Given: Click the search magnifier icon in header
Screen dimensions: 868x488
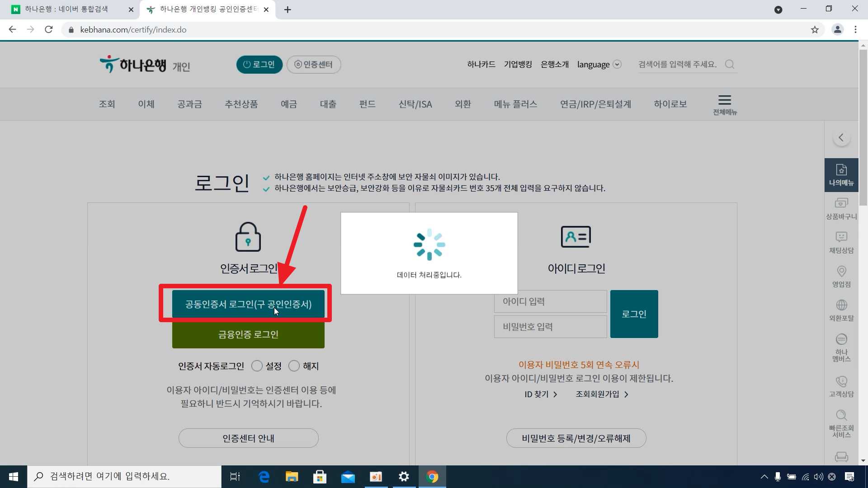Looking at the screenshot, I should (x=730, y=64).
